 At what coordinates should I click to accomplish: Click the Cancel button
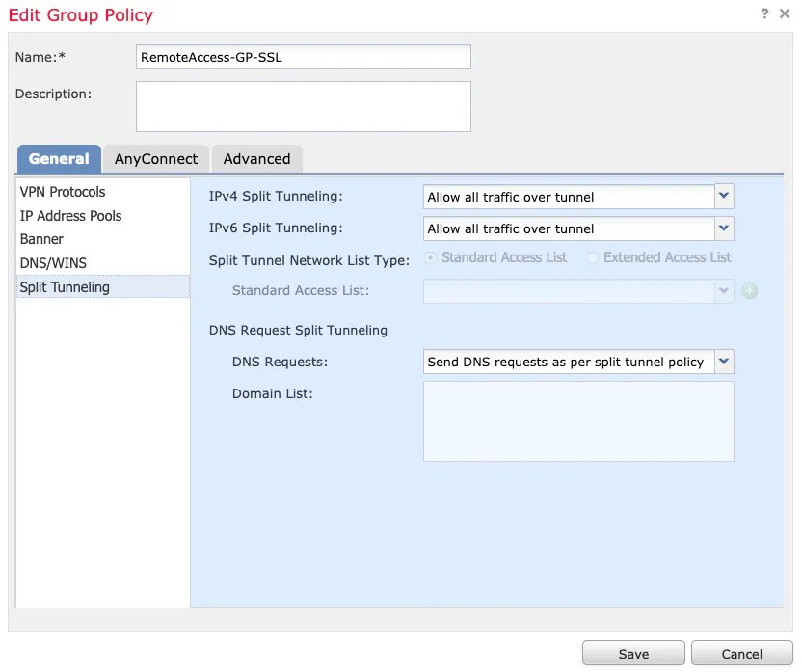click(x=741, y=654)
